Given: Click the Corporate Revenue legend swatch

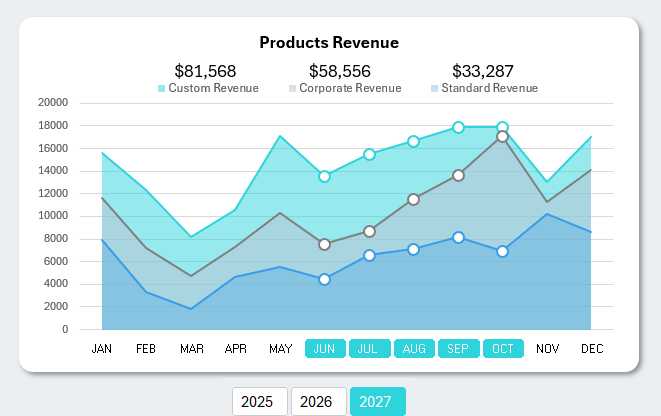Looking at the screenshot, I should 293,89.
